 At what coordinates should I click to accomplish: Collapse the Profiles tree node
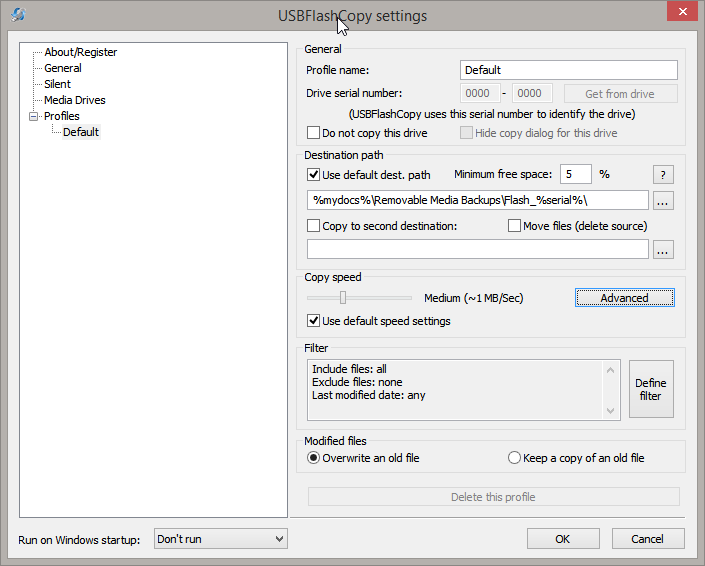tap(33, 116)
